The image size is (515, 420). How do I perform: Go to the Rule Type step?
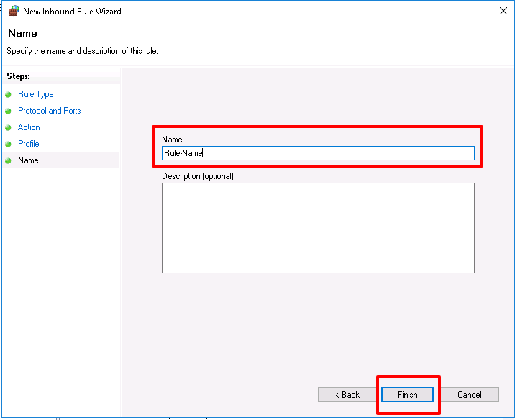pyautogui.click(x=35, y=94)
